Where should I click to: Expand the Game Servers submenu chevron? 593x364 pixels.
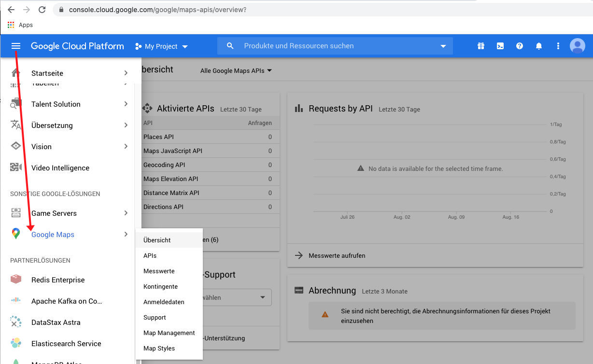click(126, 213)
